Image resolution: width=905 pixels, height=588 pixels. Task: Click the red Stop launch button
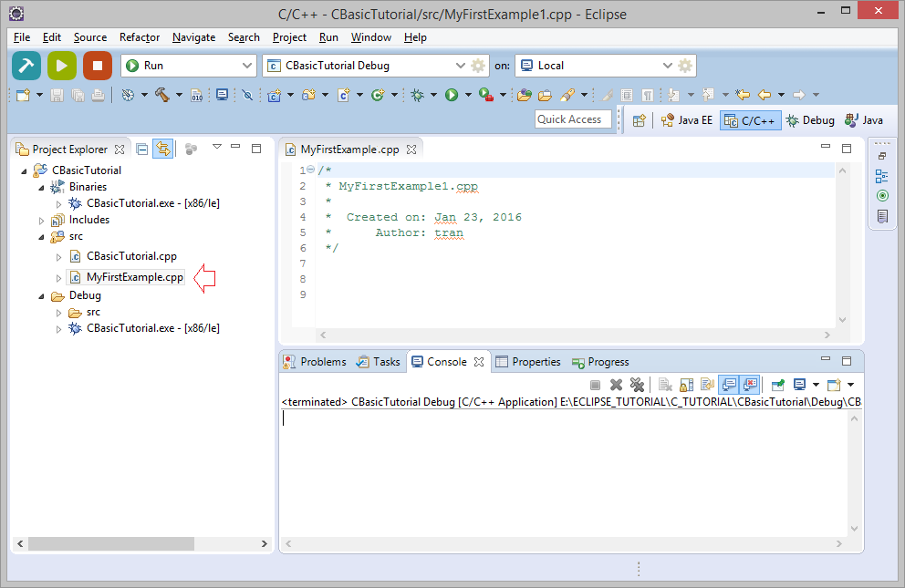[98, 66]
